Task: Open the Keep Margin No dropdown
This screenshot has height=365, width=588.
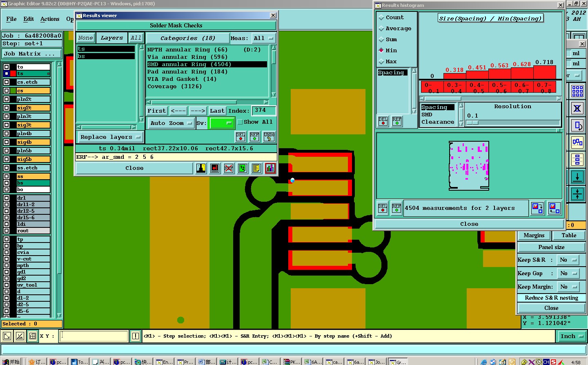Action: pyautogui.click(x=568, y=287)
